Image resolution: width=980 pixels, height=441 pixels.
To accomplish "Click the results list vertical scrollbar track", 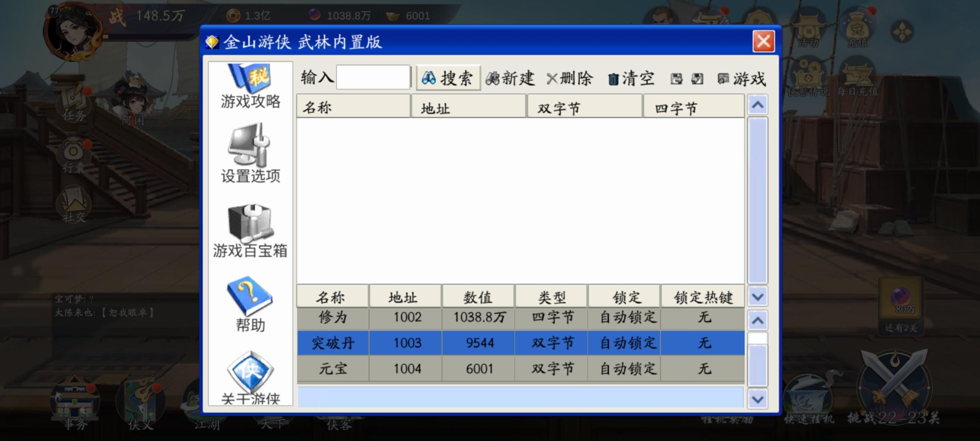I will pyautogui.click(x=757, y=200).
